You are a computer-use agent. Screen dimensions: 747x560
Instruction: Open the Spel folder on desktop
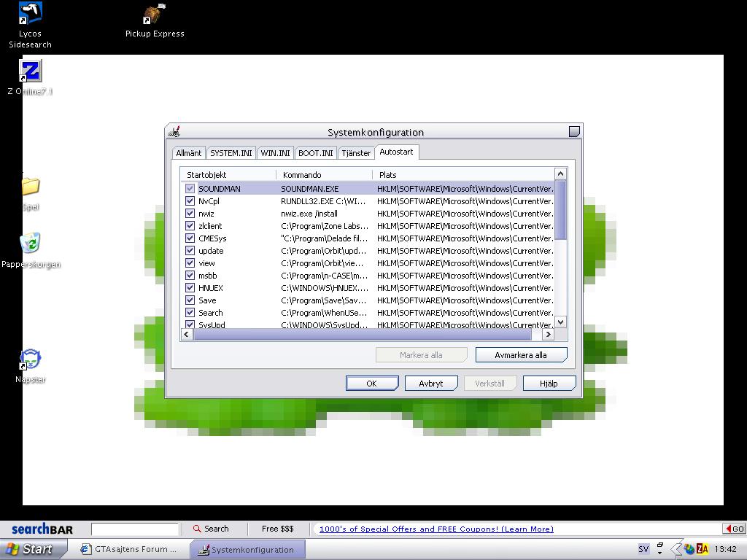(31, 193)
